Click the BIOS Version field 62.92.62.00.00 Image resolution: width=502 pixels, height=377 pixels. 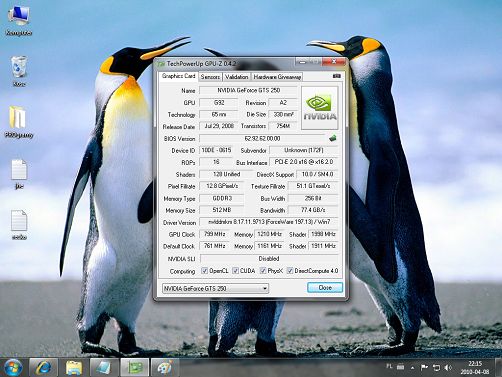(263, 138)
